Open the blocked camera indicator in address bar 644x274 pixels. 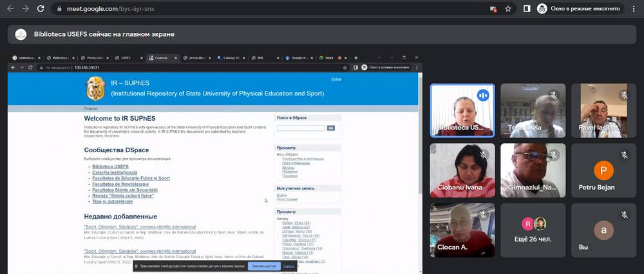(494, 8)
